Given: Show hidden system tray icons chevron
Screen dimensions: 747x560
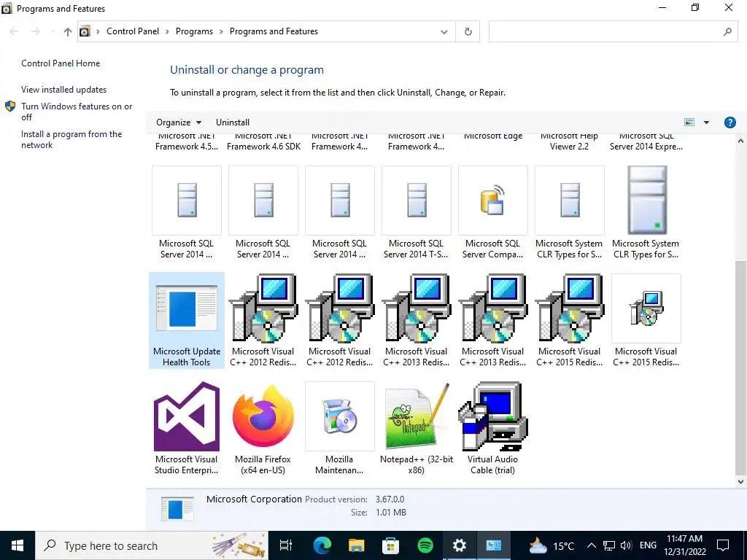Looking at the screenshot, I should coord(591,545).
